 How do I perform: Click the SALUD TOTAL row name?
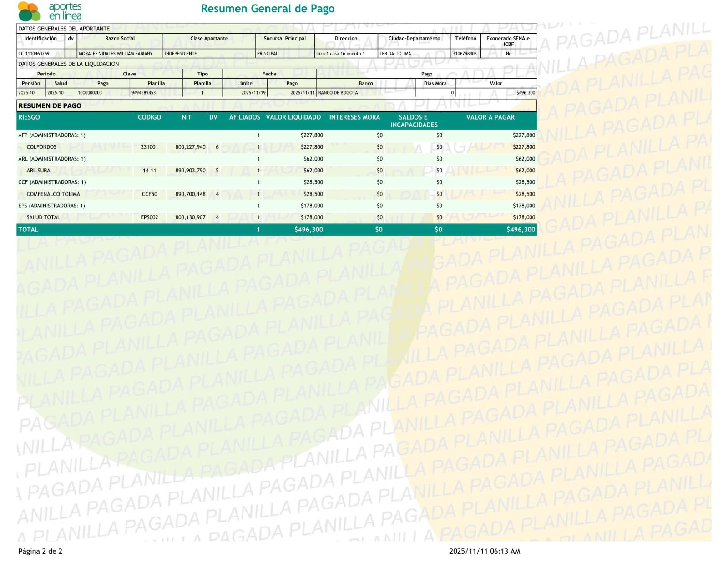click(x=43, y=217)
